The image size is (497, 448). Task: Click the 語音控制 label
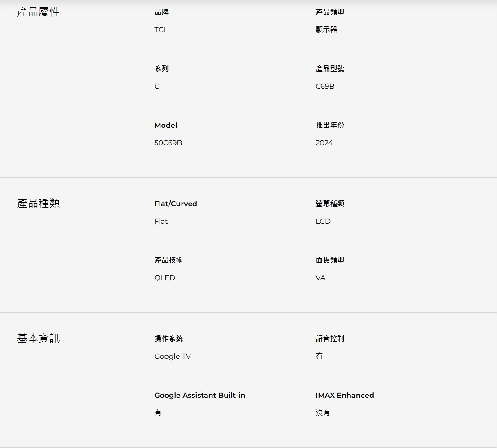click(330, 339)
